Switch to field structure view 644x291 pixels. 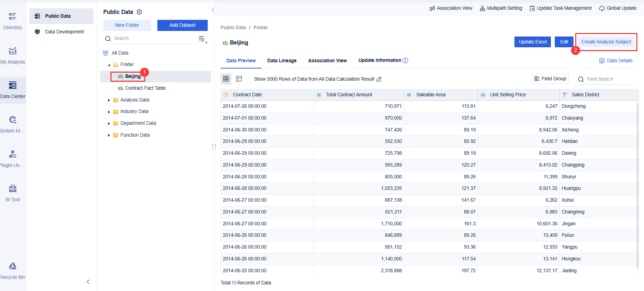(x=239, y=79)
